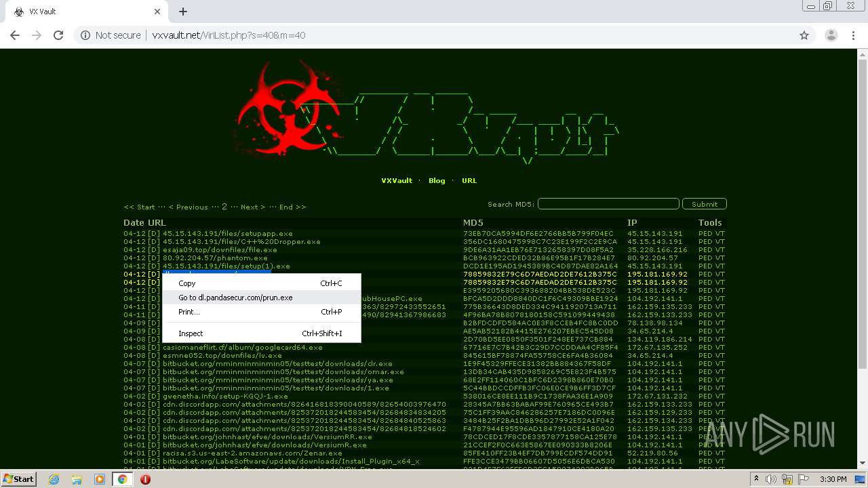868x488 pixels.
Task: Click VT tool for Zenar.exe row
Action: (720, 453)
